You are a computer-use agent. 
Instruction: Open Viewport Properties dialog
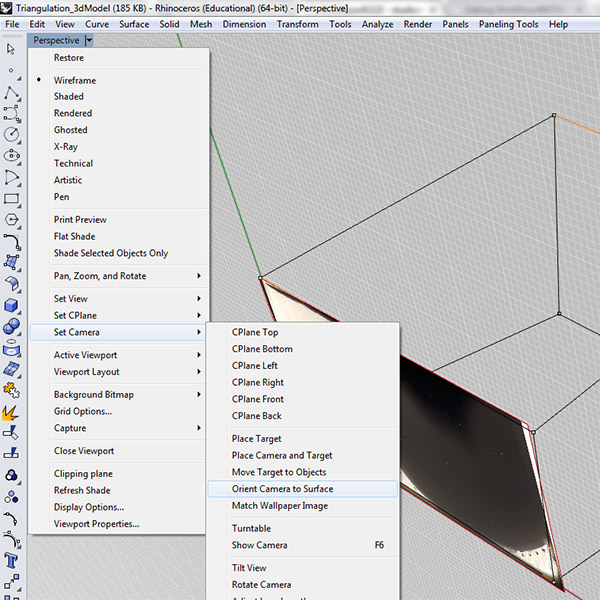tap(96, 524)
